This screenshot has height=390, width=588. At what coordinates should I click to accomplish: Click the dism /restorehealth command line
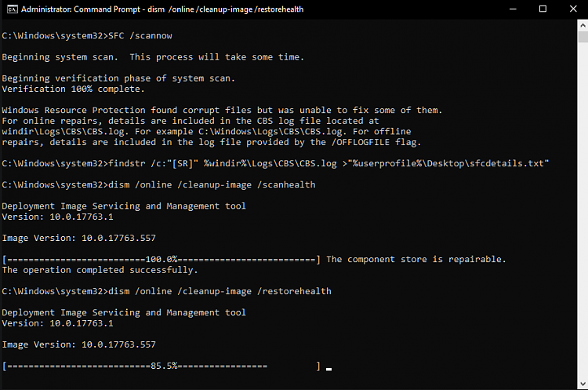166,291
